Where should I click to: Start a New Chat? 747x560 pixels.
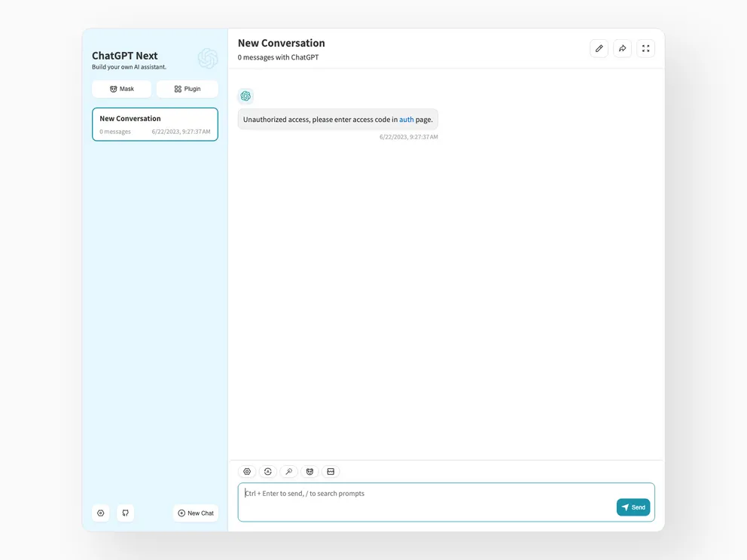[x=196, y=513]
